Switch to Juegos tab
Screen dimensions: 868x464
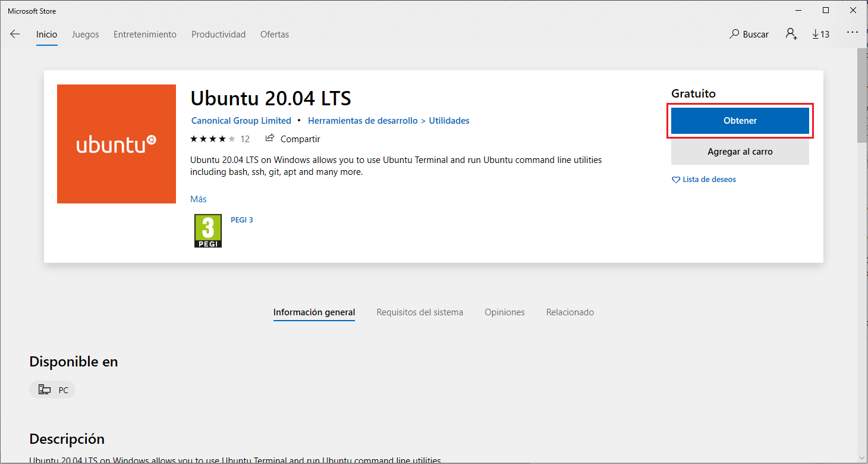tap(86, 35)
